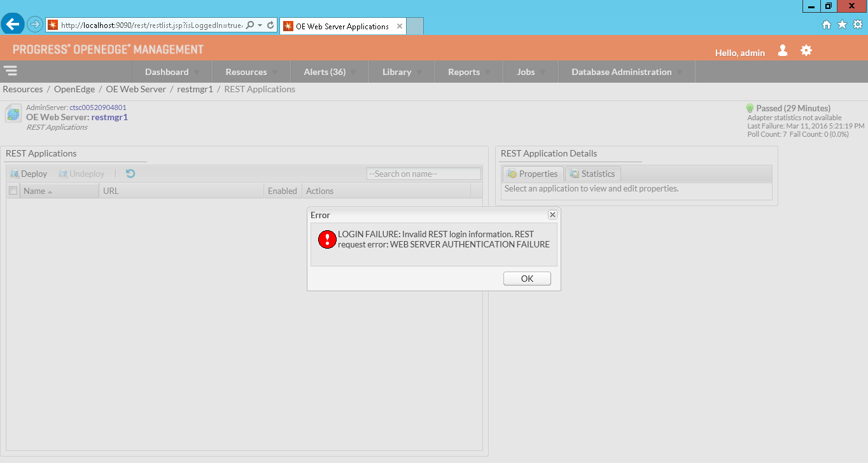
Task: Open the Reports menu
Action: click(x=464, y=72)
